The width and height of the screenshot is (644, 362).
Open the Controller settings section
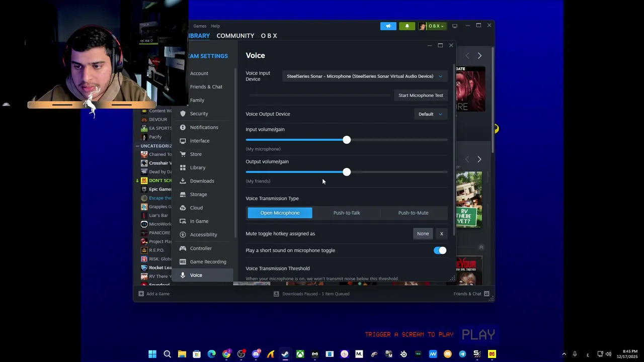(x=203, y=248)
